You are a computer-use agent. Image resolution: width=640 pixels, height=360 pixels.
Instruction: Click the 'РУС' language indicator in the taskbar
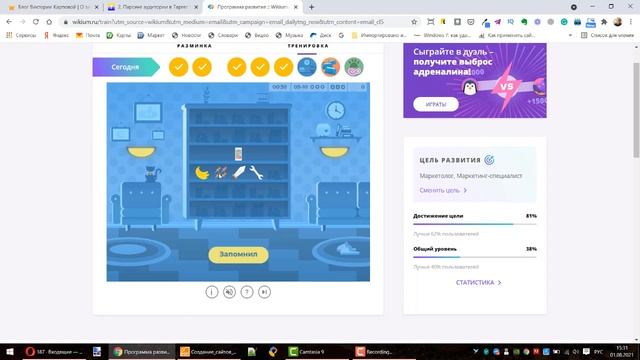(x=598, y=351)
